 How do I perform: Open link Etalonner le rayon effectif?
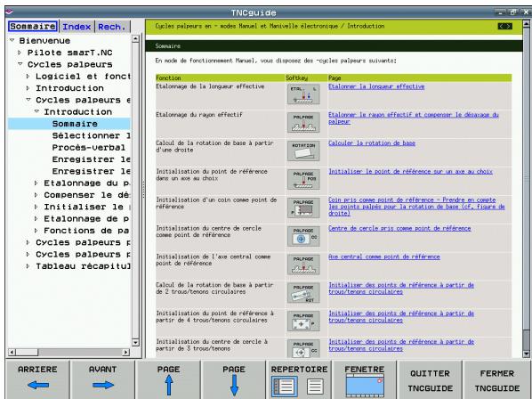pyautogui.click(x=414, y=118)
